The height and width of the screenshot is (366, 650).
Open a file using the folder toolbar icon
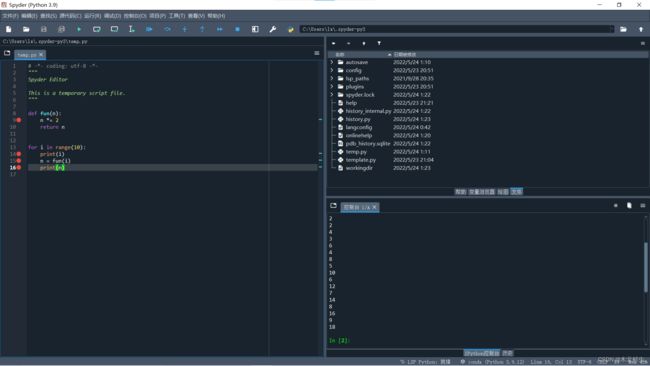pos(26,29)
